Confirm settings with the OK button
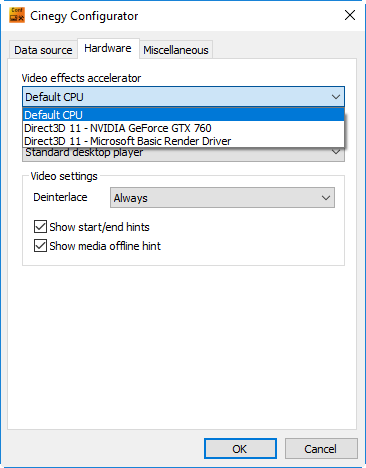Viewport: 366px width, 468px height. coord(240,449)
